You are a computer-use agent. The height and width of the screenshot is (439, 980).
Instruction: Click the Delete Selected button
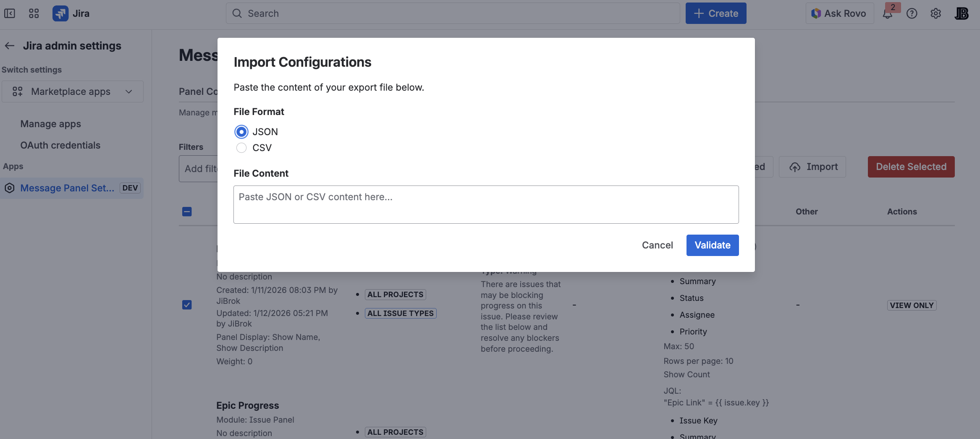point(911,167)
